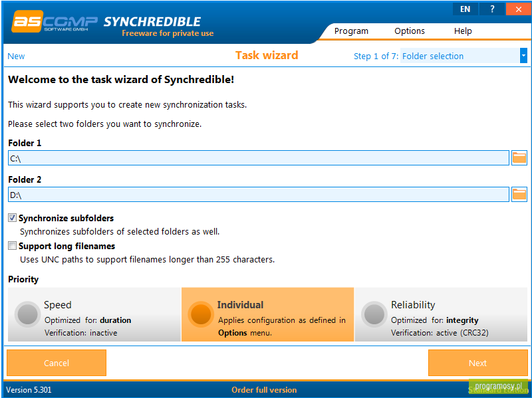Click the Freeware for private use text

click(168, 33)
